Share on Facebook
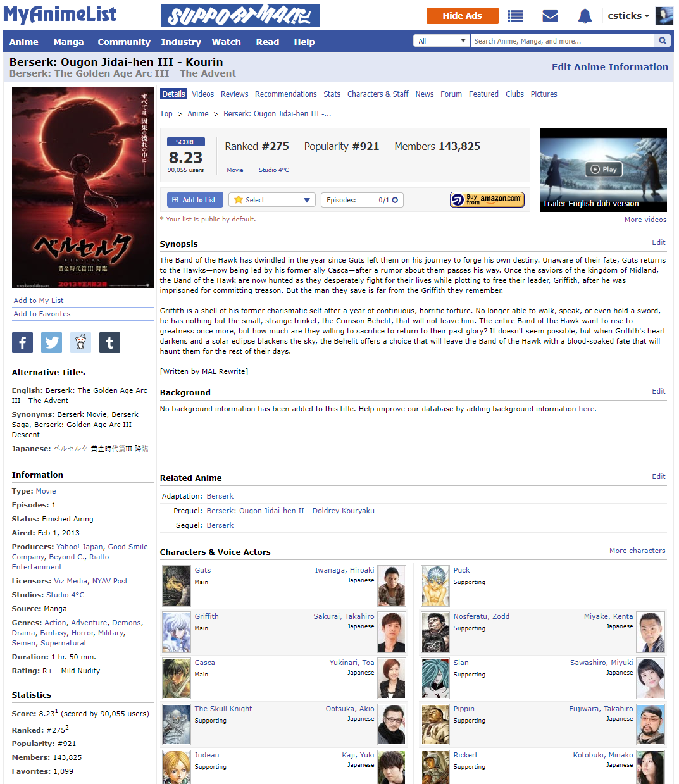The height and width of the screenshot is (784, 679). 22,342
